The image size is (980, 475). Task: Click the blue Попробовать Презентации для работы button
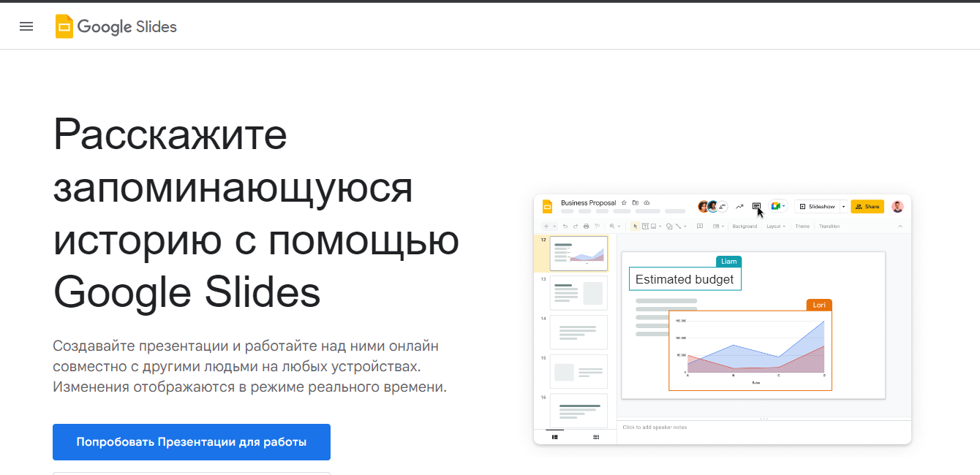pyautogui.click(x=192, y=442)
